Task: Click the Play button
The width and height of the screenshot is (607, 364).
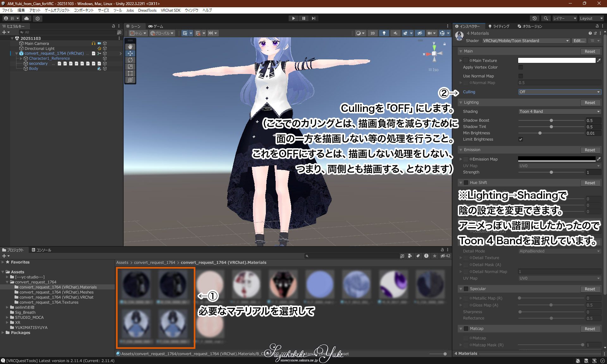Action: point(293,18)
